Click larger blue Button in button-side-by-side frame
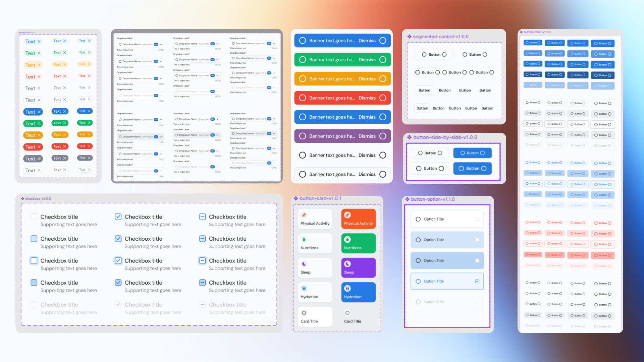Screen dimensions: 644x362 472,169
